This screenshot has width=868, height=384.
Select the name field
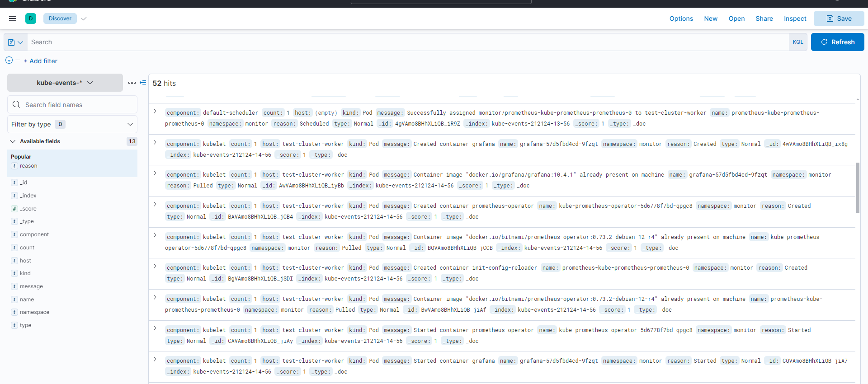click(x=27, y=300)
